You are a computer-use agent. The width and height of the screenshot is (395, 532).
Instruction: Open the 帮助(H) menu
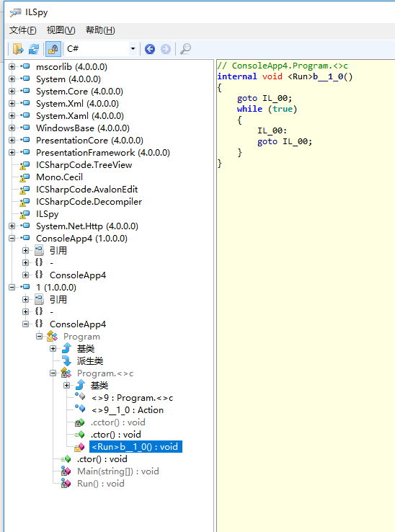point(100,30)
